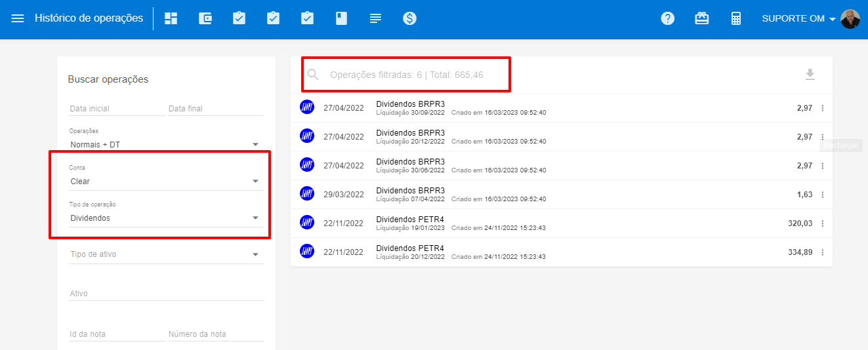Click the gift box icon
Viewport: 868px width, 350px height.
click(701, 18)
